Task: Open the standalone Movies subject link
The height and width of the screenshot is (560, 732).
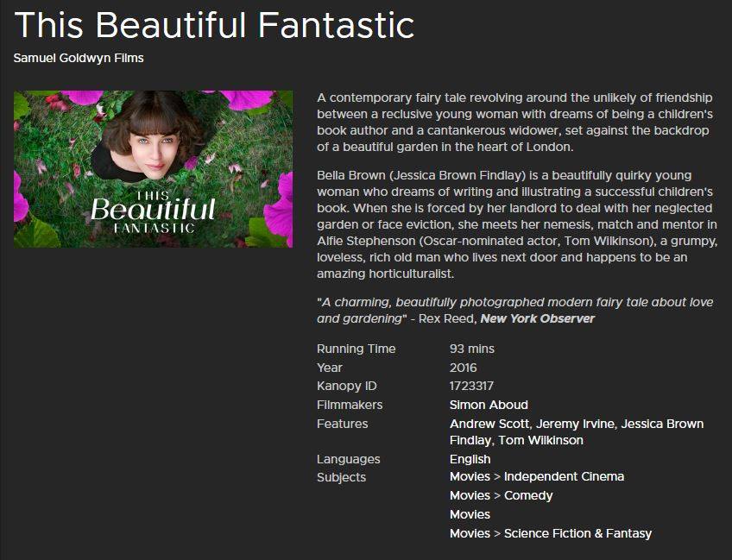Action: click(470, 514)
